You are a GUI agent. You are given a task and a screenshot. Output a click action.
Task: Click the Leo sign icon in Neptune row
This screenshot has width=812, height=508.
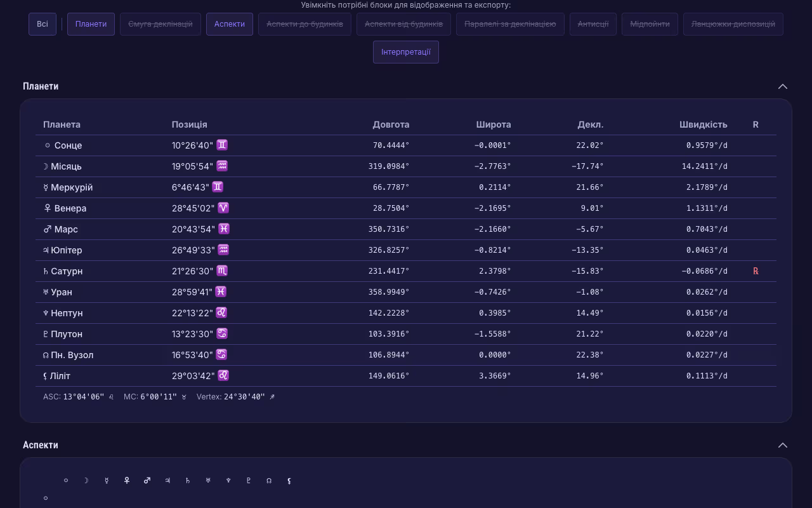(x=221, y=312)
